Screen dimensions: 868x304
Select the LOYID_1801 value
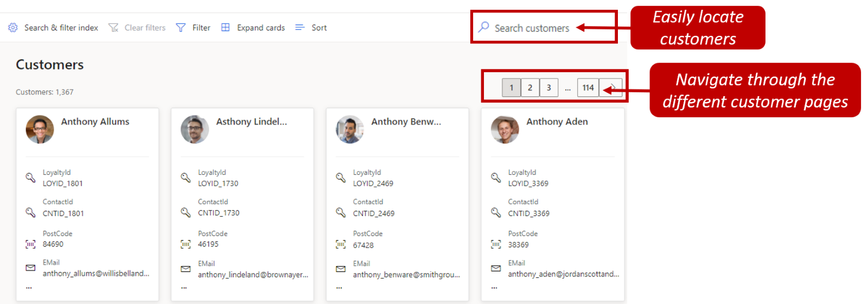63,183
